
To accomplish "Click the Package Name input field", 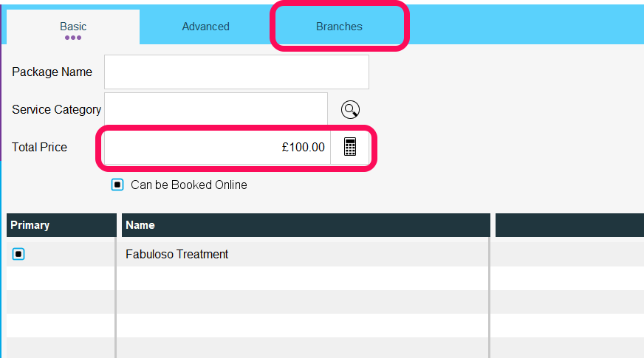I will click(236, 72).
